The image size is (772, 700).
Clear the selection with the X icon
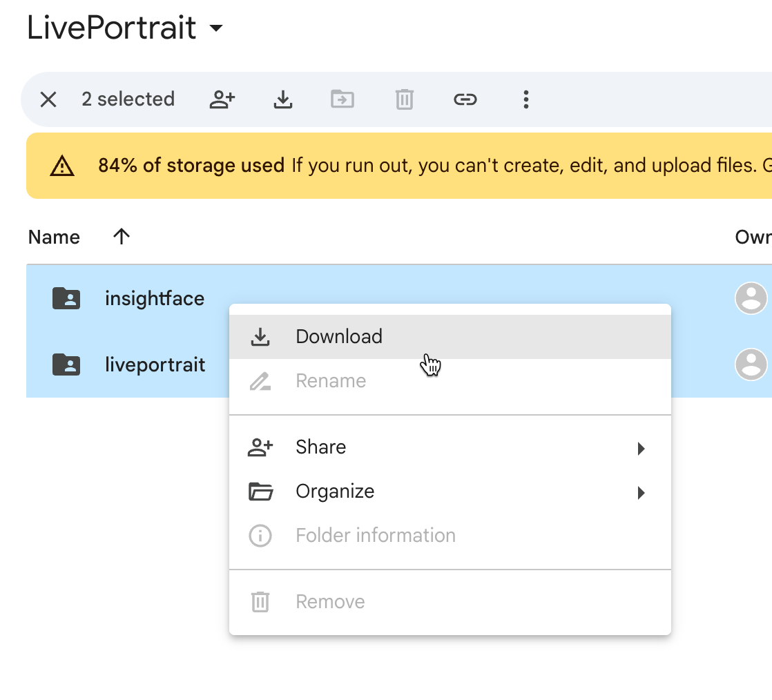[x=48, y=99]
